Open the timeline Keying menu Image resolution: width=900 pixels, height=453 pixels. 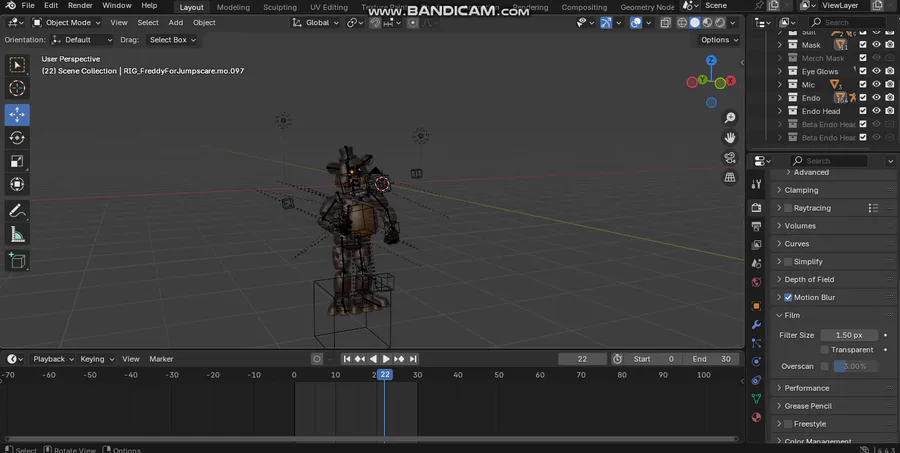coord(96,359)
